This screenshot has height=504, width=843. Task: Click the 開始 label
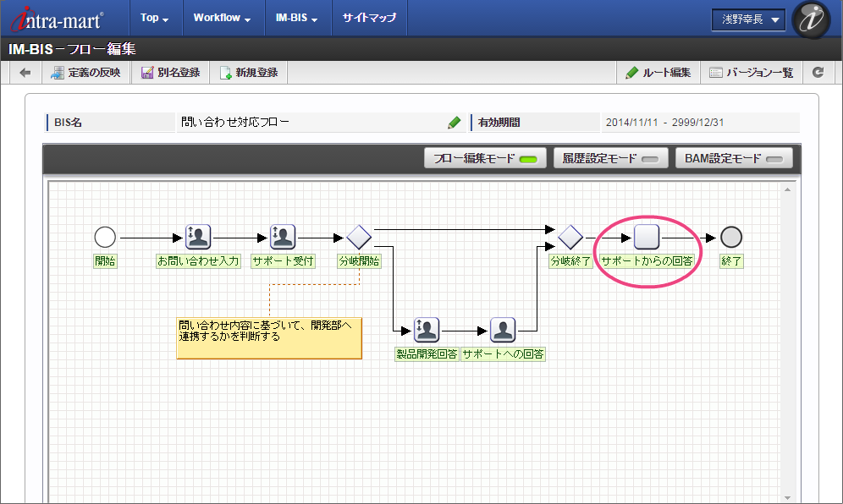click(105, 261)
